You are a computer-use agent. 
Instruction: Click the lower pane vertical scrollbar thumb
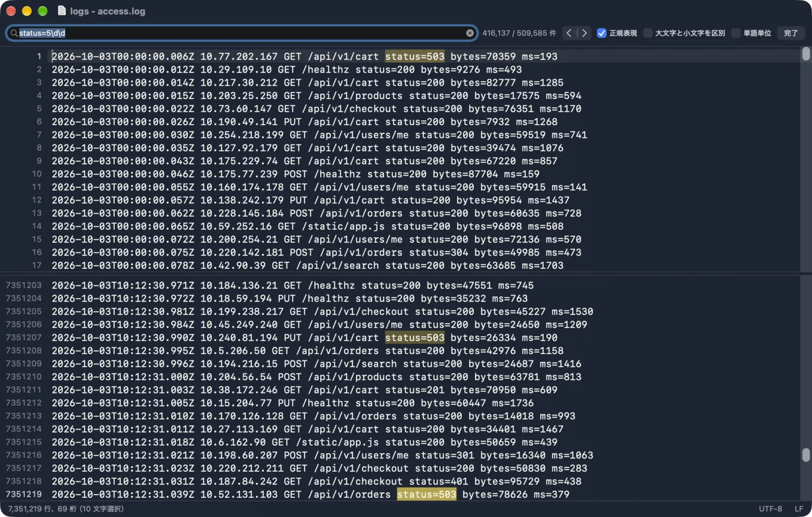click(x=806, y=455)
